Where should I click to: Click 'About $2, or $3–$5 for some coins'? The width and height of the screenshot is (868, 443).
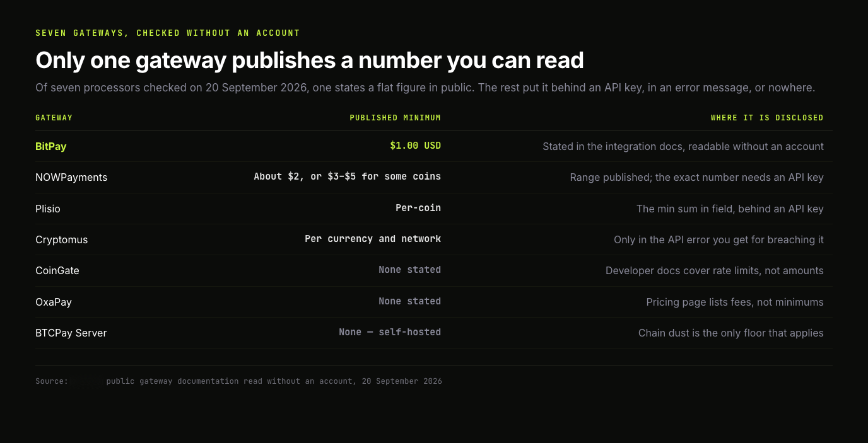[x=348, y=176]
